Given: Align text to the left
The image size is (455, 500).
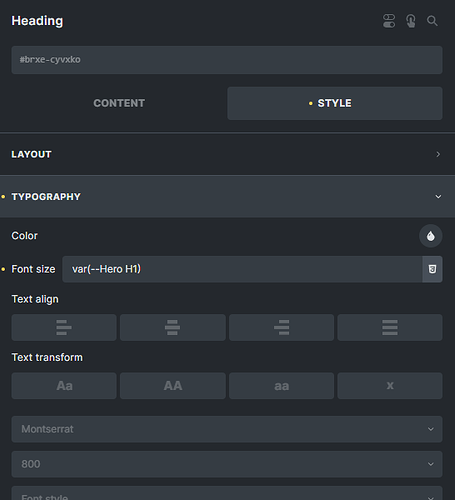Looking at the screenshot, I should [64, 327].
